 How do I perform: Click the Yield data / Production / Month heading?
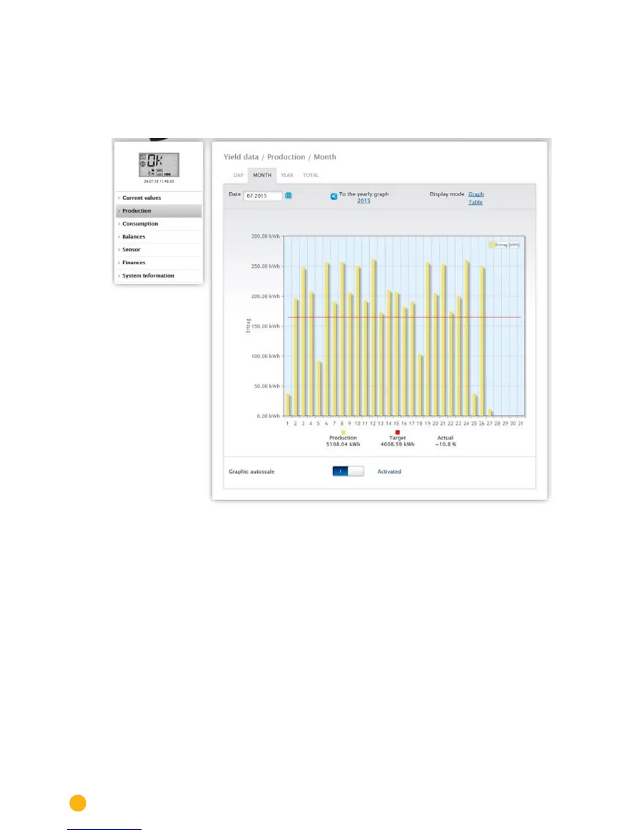point(279,157)
